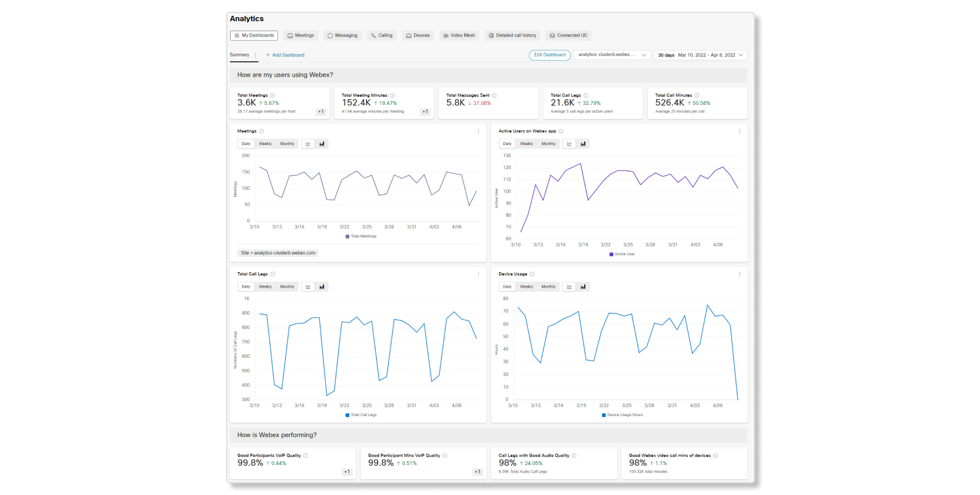Switch Meetings chart to line view
Screen dimensions: 980x495
[308, 144]
